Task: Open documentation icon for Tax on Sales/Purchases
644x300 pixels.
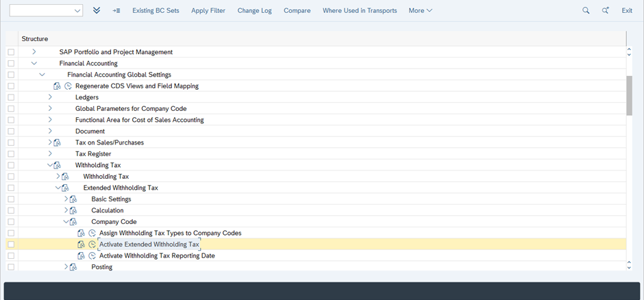Action: point(57,143)
